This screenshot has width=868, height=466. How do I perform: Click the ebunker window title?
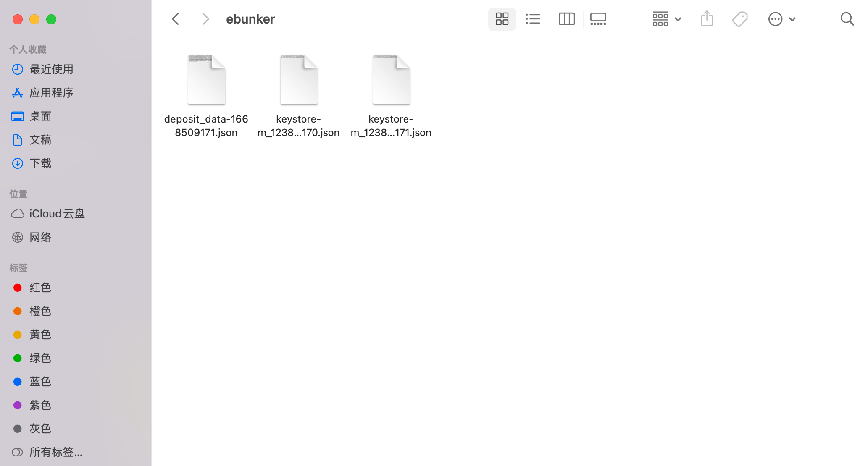coord(250,19)
